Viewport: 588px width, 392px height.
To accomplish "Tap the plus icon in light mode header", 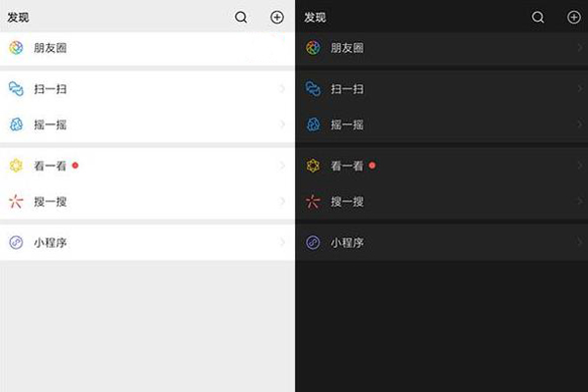I will tap(277, 18).
